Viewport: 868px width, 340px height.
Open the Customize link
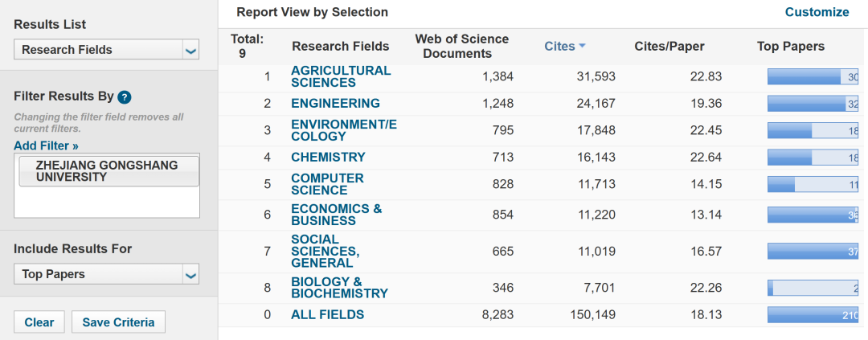pos(817,12)
